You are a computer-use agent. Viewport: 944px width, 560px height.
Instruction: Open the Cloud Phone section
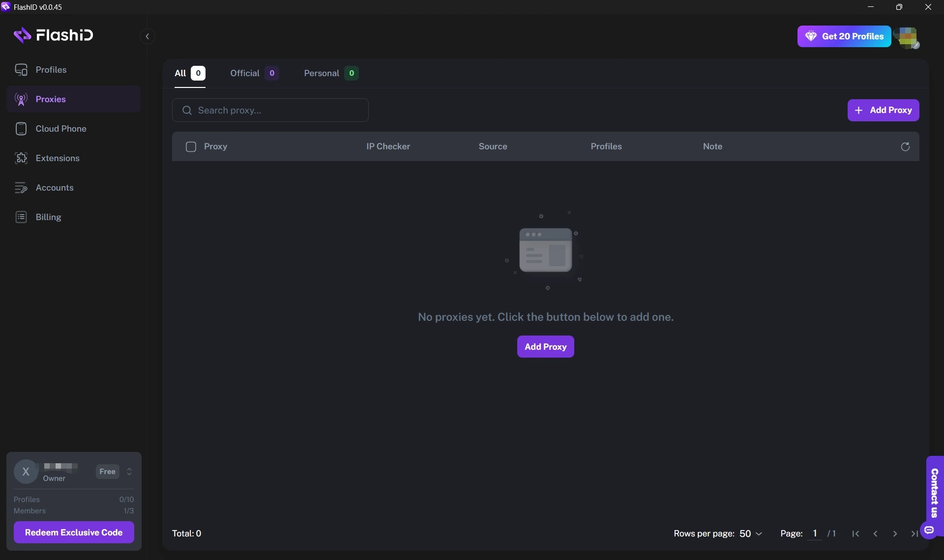[61, 129]
